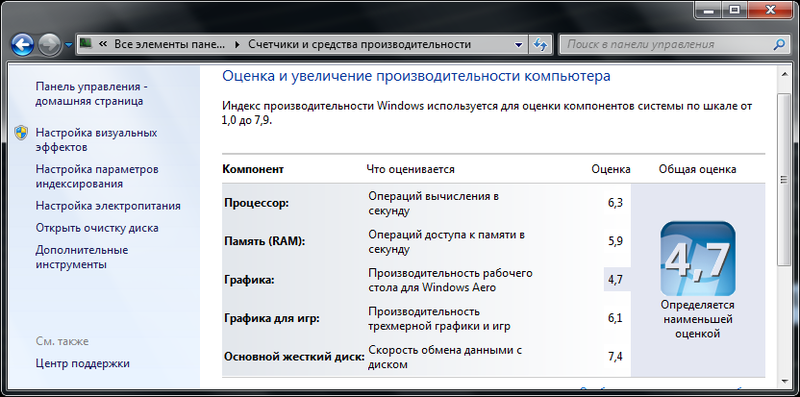Click the 'Оценка' column header
The width and height of the screenshot is (800, 397).
611,169
